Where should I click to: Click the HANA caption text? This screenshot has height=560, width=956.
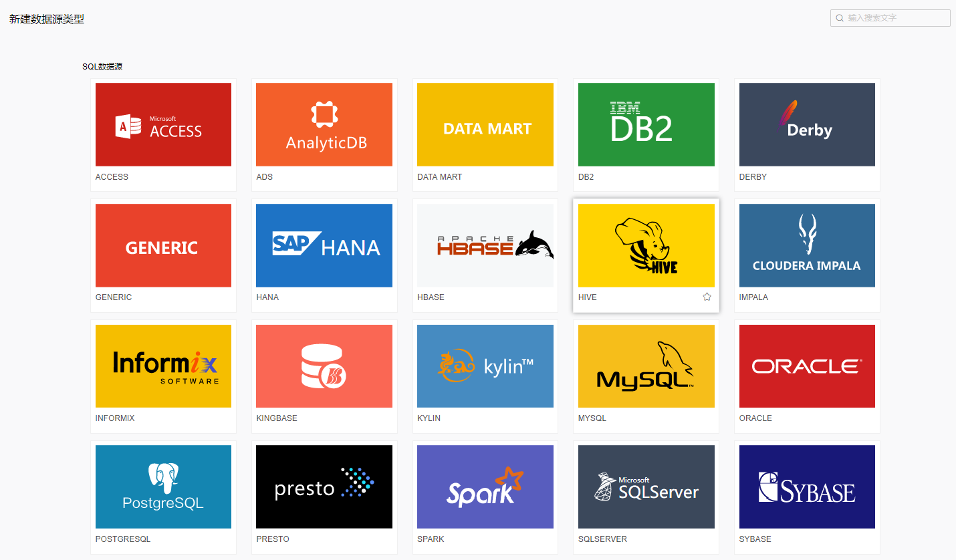pos(267,297)
